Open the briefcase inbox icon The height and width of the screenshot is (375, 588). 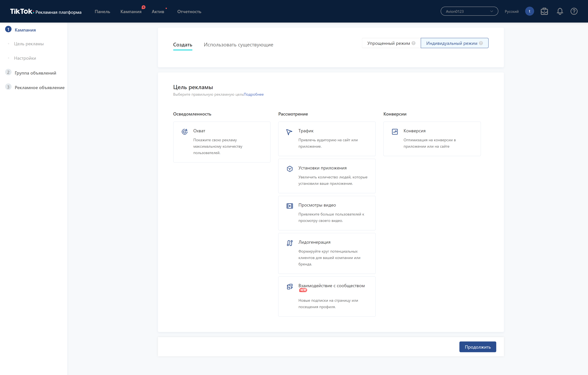pos(544,12)
